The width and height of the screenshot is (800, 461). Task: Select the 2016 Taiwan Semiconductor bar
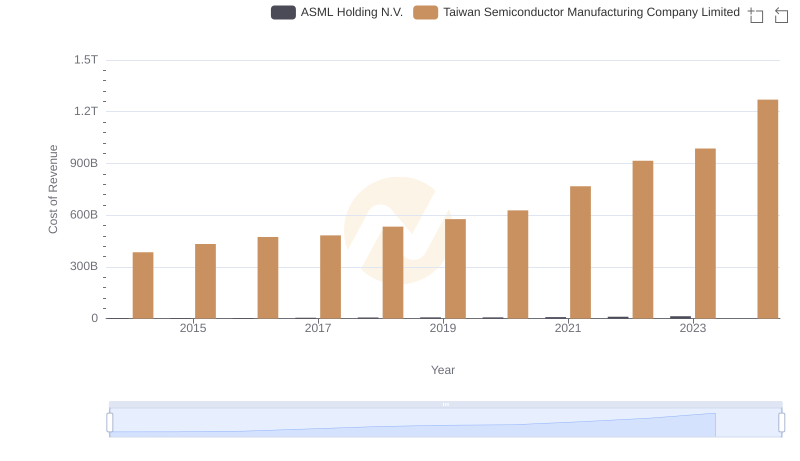(x=268, y=278)
